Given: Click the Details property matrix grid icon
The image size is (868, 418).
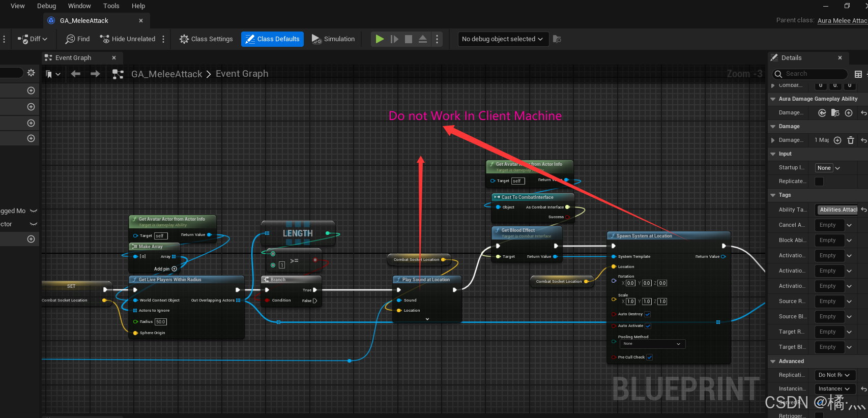Looking at the screenshot, I should (858, 74).
